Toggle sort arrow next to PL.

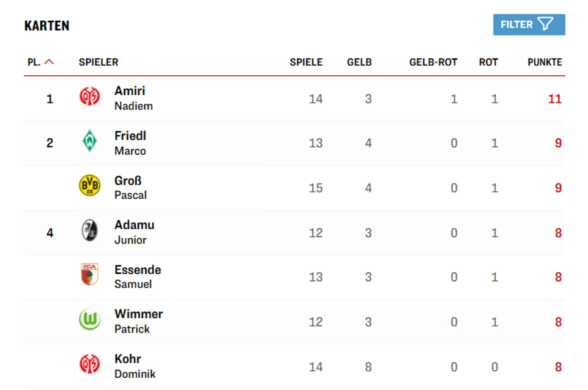[x=49, y=62]
